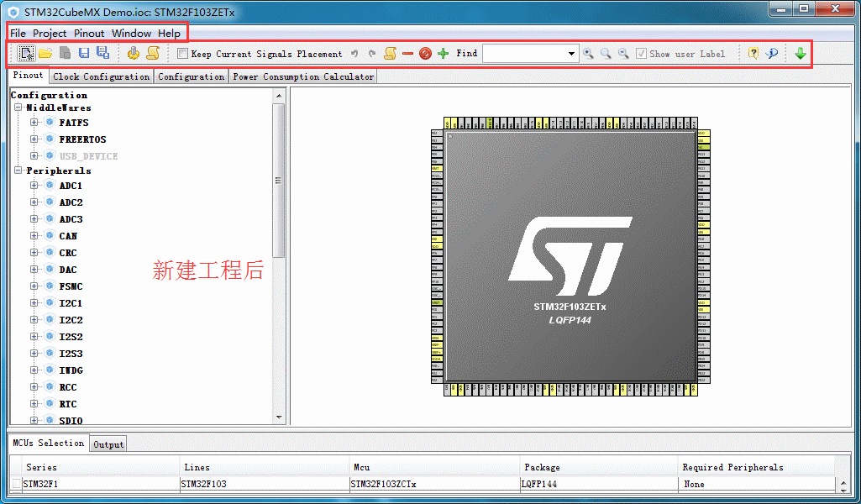861x504 pixels.
Task: Click the Undo arrow in toolbar
Action: [354, 53]
